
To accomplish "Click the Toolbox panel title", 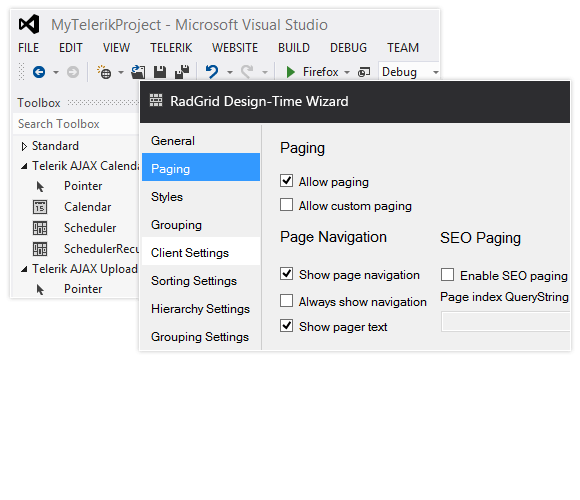I will tap(39, 103).
